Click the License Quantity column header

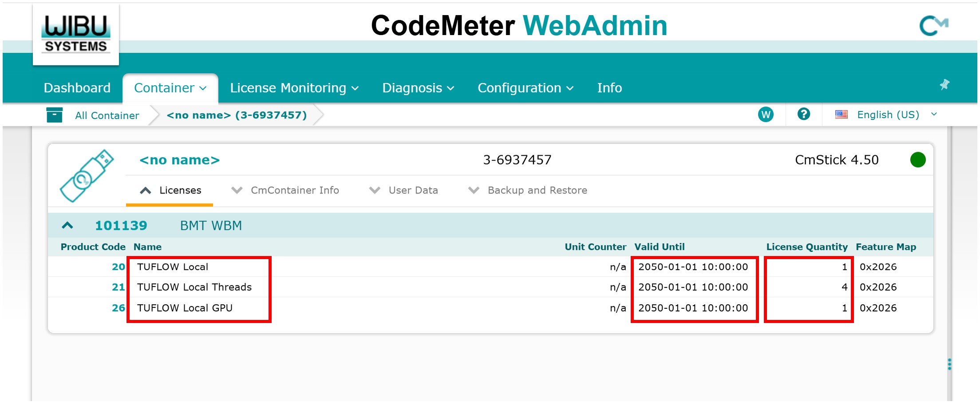tap(807, 247)
